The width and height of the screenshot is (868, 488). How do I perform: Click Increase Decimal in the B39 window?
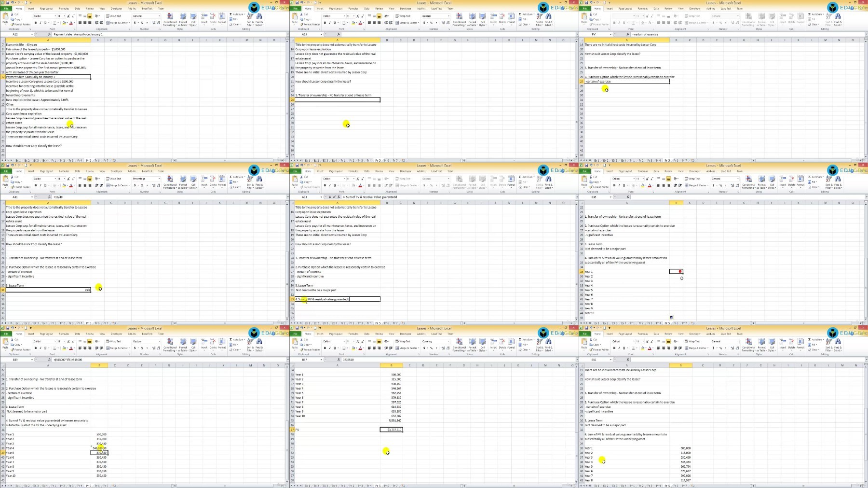click(x=153, y=348)
